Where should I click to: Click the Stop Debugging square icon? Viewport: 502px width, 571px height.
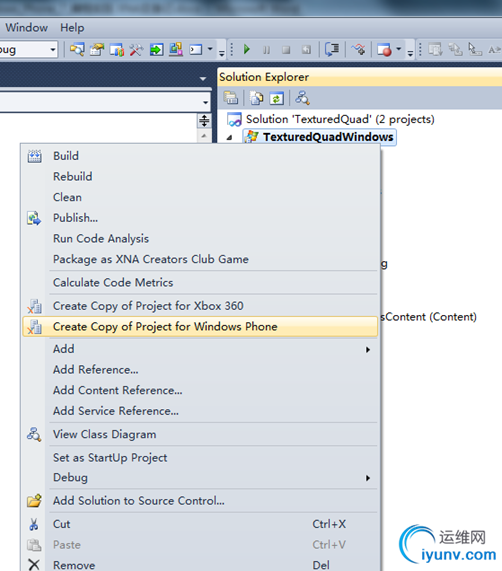(286, 50)
